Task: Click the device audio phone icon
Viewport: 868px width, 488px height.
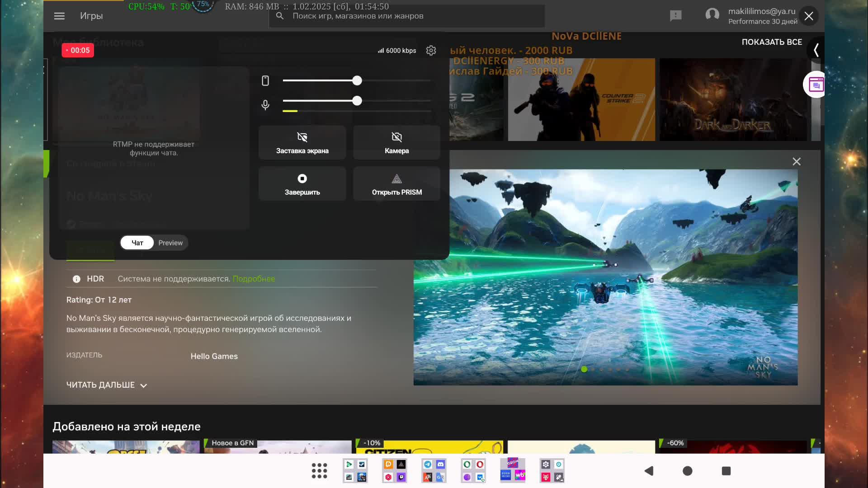Action: 265,80
